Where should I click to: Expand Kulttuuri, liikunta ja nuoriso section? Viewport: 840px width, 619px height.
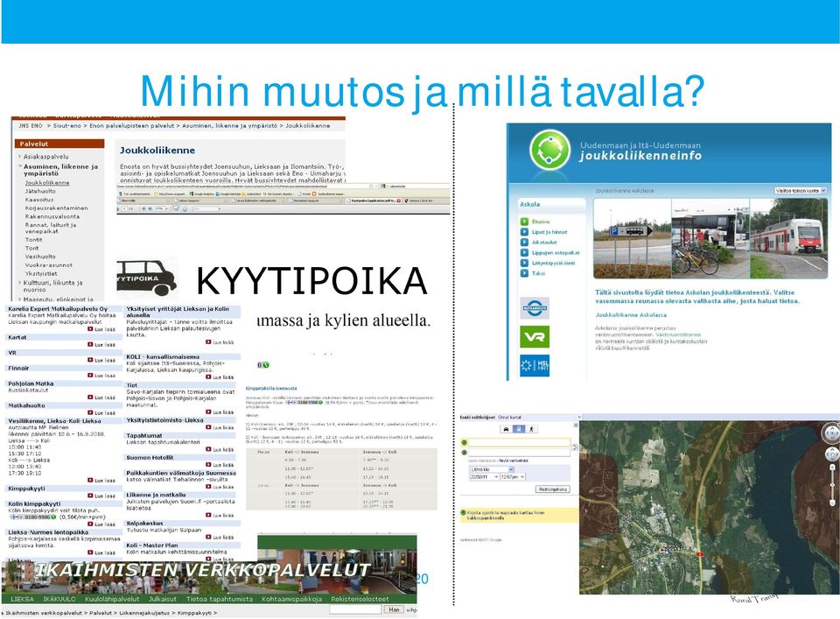coord(20,283)
